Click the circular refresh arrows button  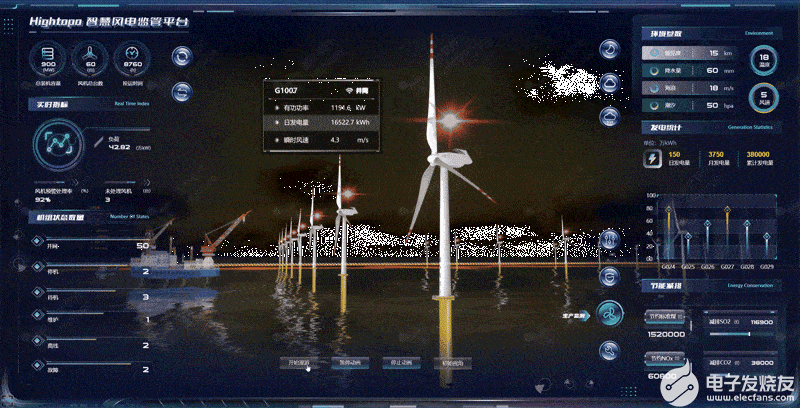[x=182, y=57]
